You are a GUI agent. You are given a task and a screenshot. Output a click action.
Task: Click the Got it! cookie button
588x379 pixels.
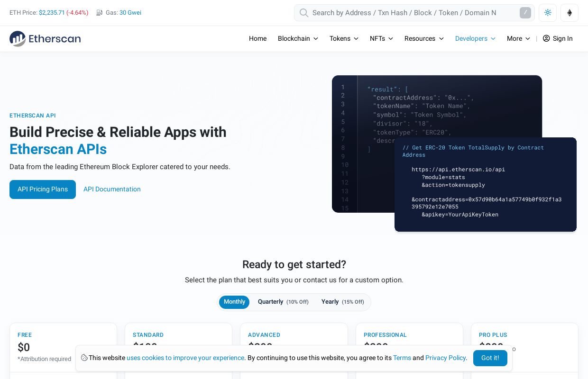[490, 358]
